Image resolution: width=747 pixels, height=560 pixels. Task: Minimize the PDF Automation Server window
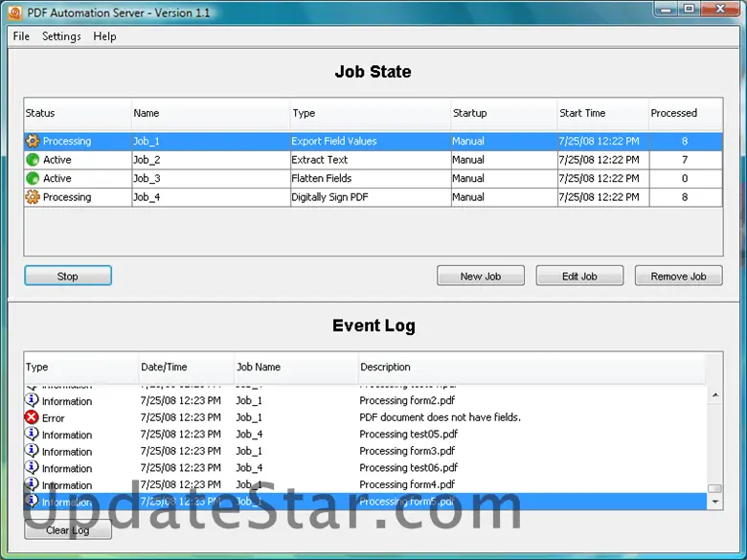click(667, 10)
